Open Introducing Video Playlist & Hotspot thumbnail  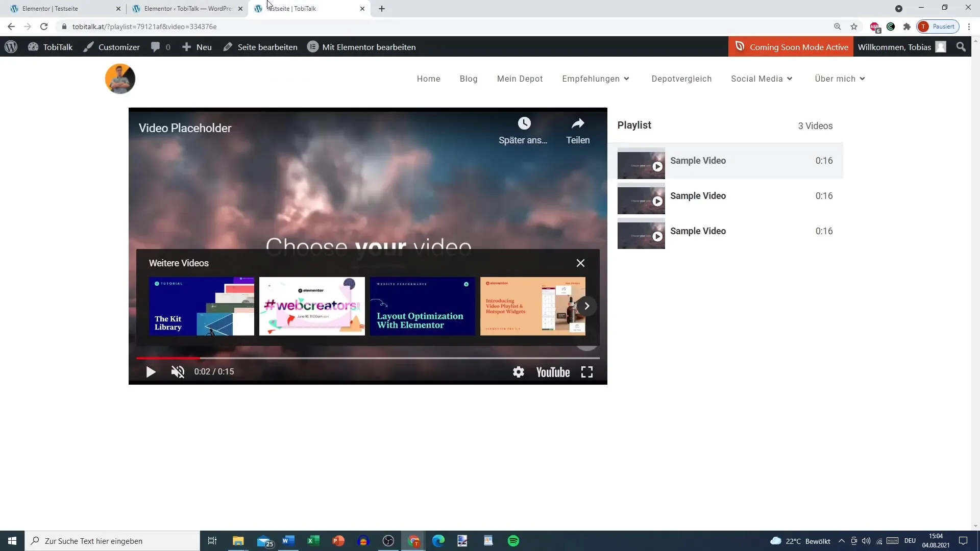coord(532,306)
